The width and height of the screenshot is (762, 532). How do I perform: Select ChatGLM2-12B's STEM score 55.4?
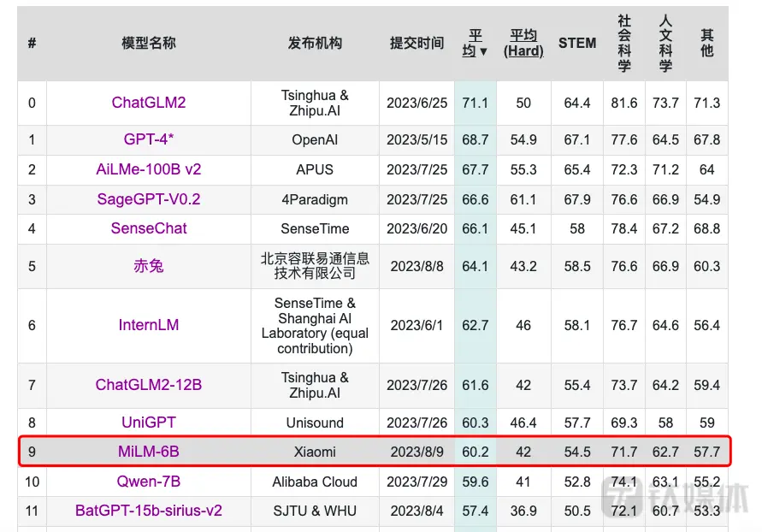tap(577, 385)
